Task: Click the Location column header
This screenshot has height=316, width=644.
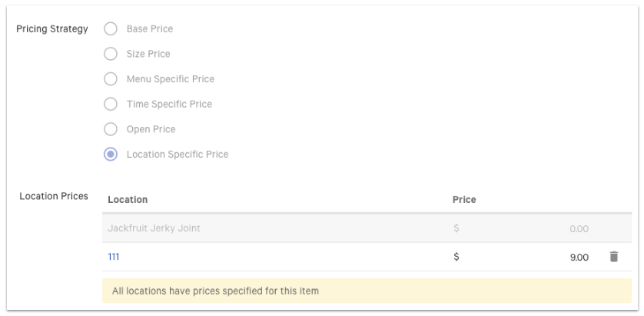Action: pyautogui.click(x=128, y=199)
